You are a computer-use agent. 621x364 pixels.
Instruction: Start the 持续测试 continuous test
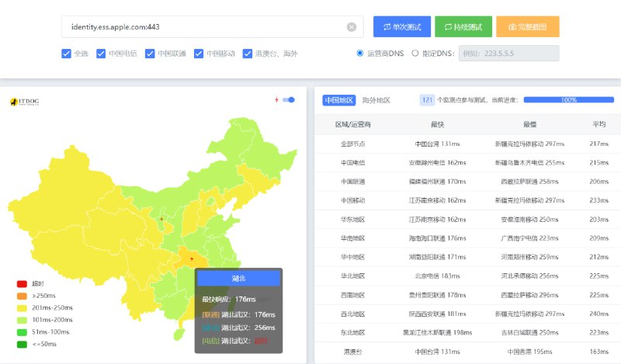click(463, 26)
